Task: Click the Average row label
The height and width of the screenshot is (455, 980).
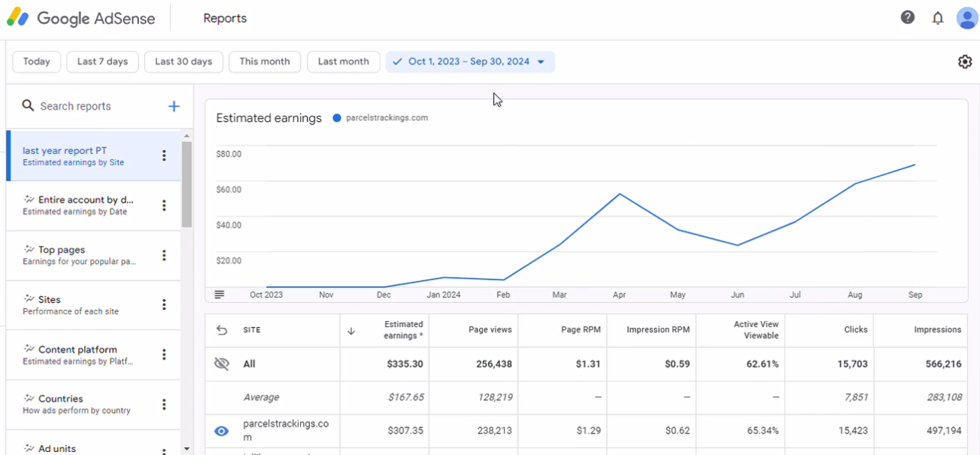Action: point(261,397)
